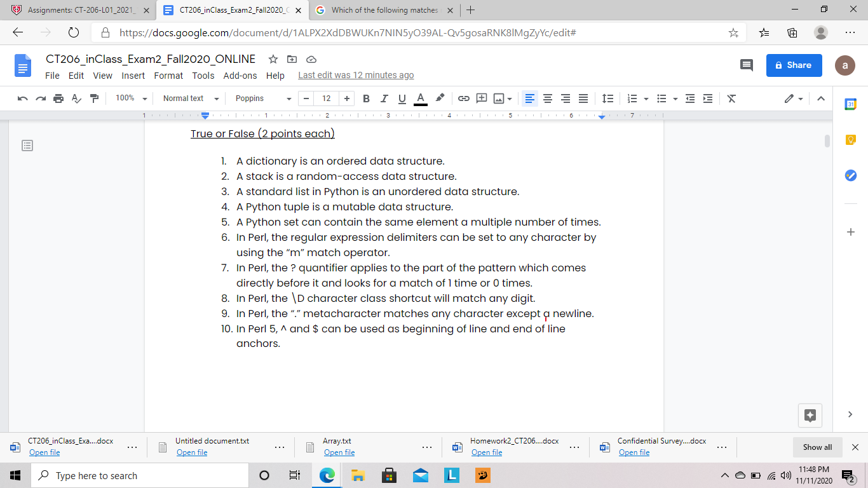Image resolution: width=868 pixels, height=488 pixels.
Task: Open the insert image icon
Action: click(499, 98)
